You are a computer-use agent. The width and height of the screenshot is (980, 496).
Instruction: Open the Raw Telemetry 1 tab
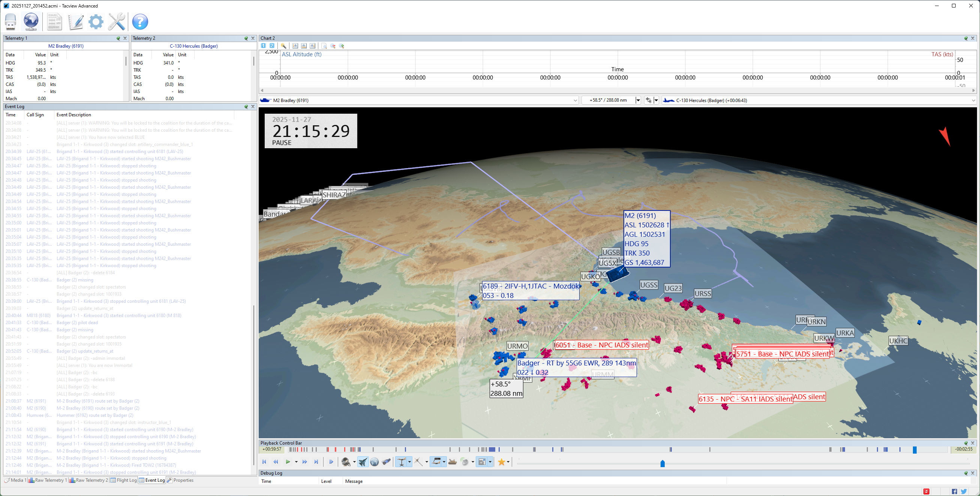click(x=48, y=480)
